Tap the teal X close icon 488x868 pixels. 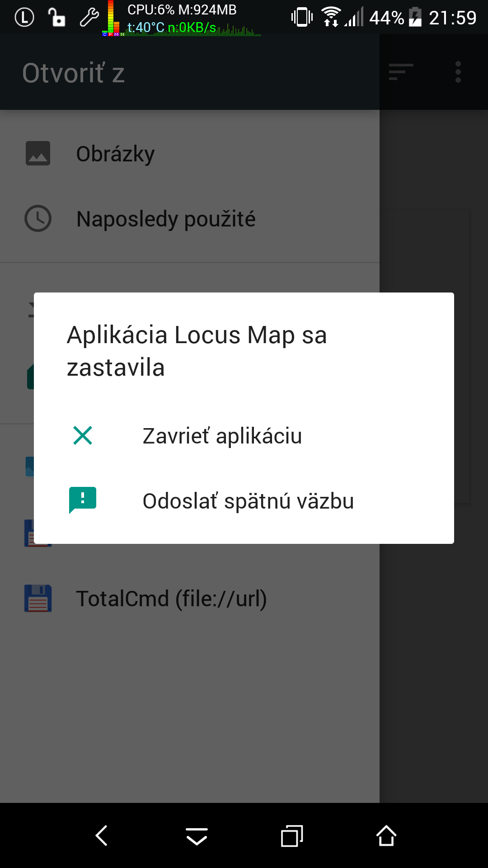[x=83, y=436]
